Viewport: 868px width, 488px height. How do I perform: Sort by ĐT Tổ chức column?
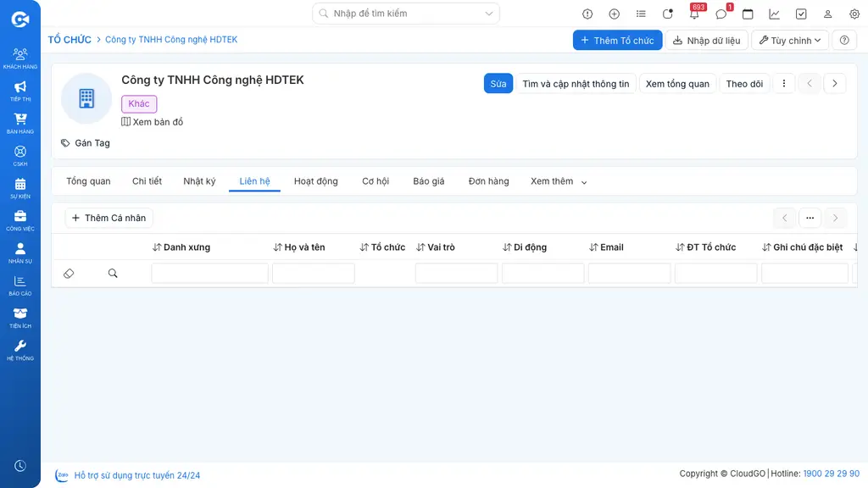coord(705,247)
